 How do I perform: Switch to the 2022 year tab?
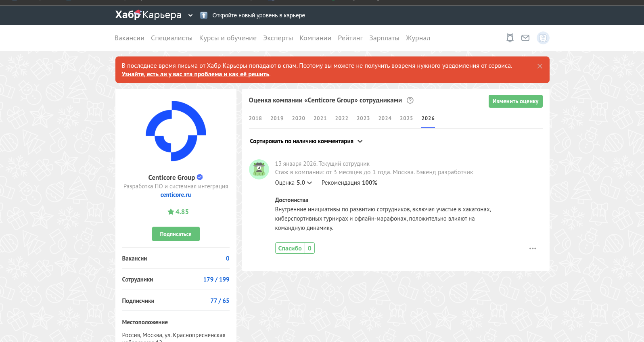point(342,118)
